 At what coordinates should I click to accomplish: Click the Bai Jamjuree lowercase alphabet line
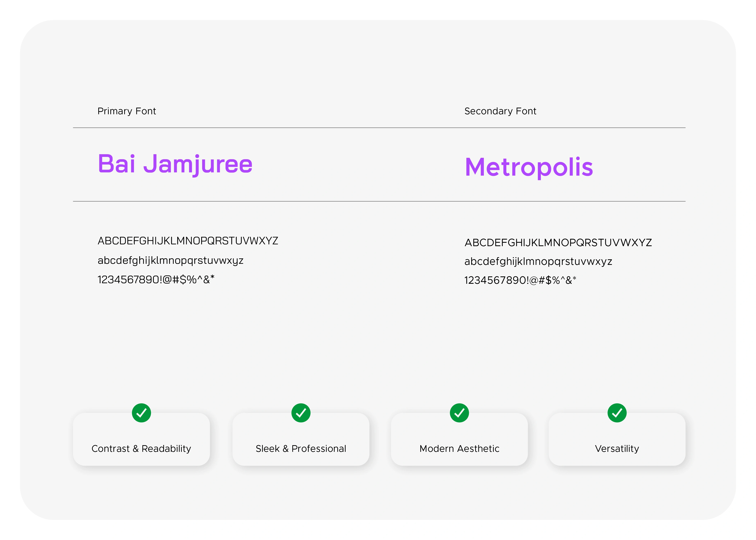pyautogui.click(x=170, y=260)
